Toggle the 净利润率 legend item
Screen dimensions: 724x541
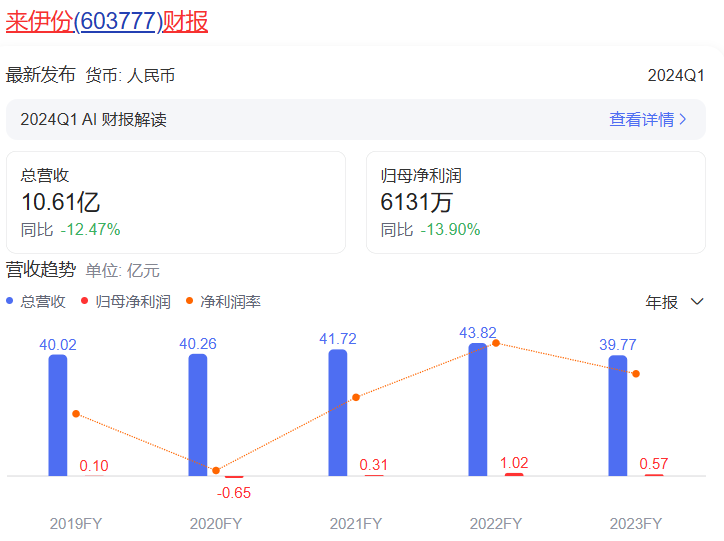click(x=223, y=301)
